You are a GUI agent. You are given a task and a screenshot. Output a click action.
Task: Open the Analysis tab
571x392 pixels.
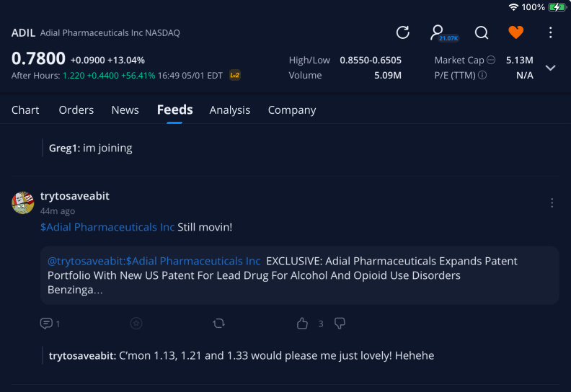pyautogui.click(x=230, y=110)
